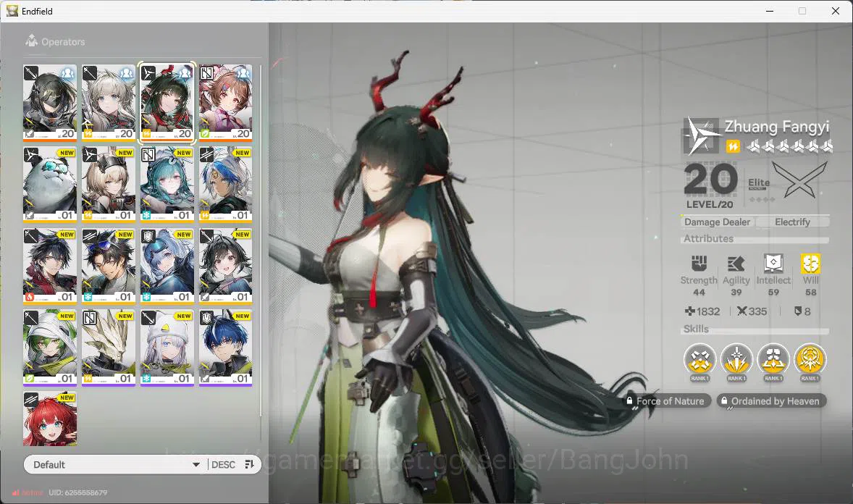Select the short black-haired blushing girl card
The height and width of the screenshot is (504, 853).
226,266
